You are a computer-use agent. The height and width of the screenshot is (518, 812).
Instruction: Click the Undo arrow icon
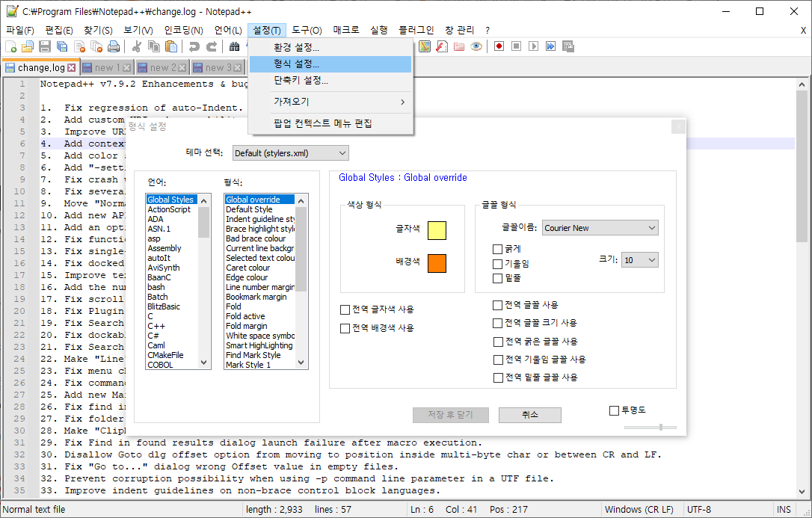tap(194, 46)
